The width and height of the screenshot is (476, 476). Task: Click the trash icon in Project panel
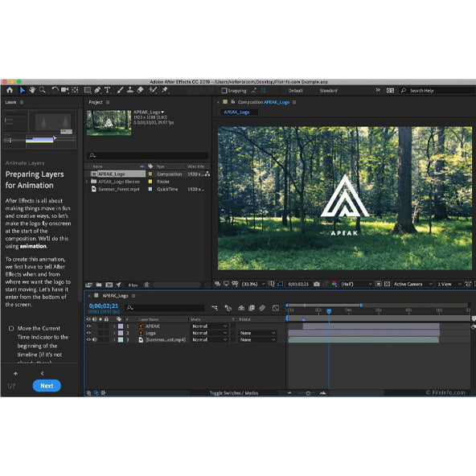(146, 285)
